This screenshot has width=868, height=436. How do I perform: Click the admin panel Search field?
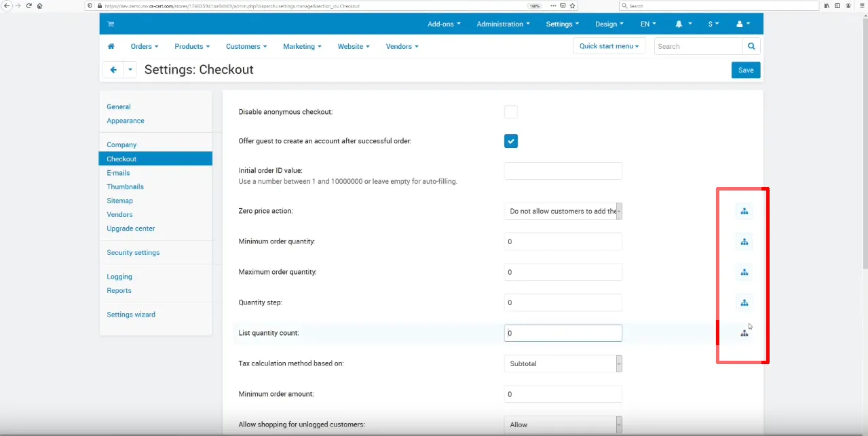pyautogui.click(x=698, y=46)
